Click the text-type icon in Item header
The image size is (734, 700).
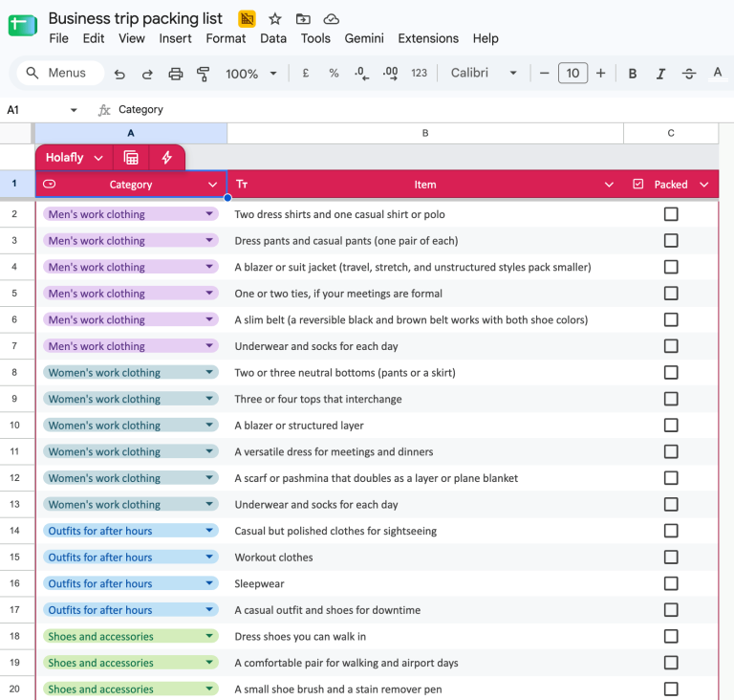[x=242, y=185]
